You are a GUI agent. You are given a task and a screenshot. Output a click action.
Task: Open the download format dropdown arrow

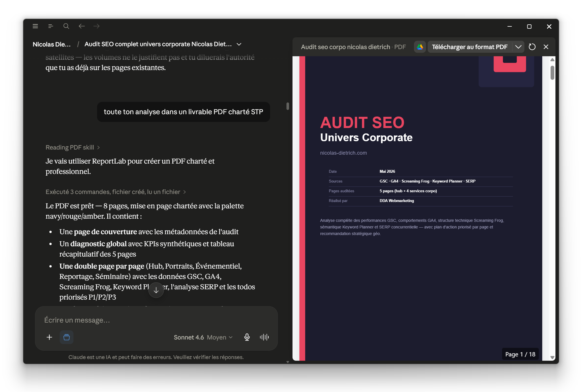(x=518, y=47)
